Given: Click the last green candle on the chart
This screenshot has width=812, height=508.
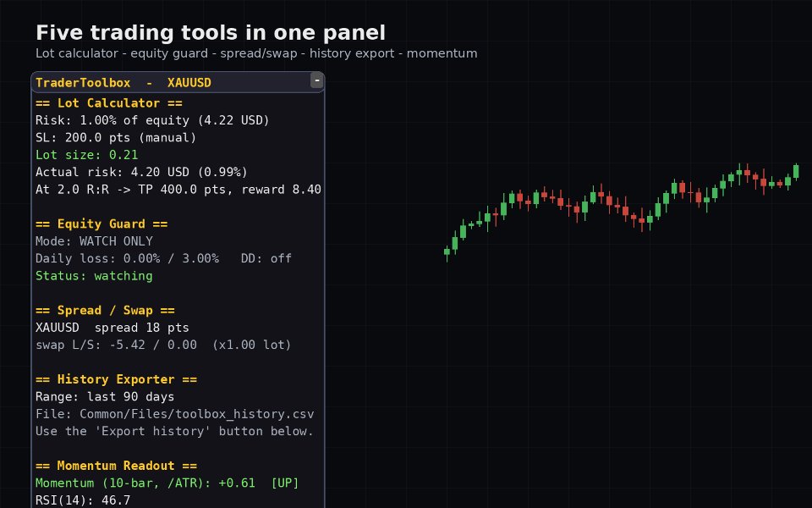Looking at the screenshot, I should (796, 172).
